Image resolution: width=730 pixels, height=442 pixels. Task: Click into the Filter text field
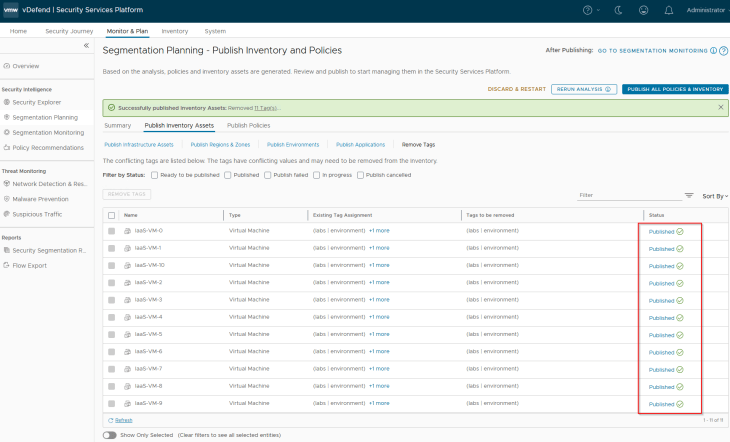point(626,196)
